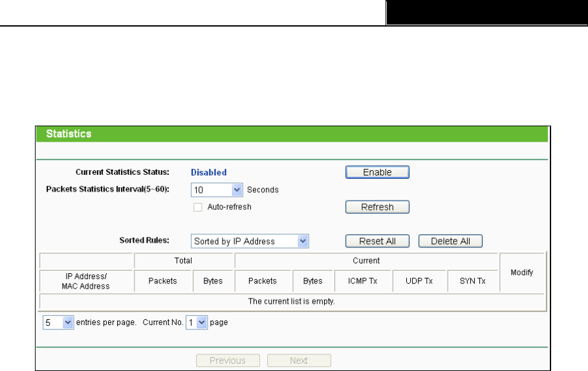588x371 pixels.
Task: Click the SYN Tx column header
Action: (472, 281)
